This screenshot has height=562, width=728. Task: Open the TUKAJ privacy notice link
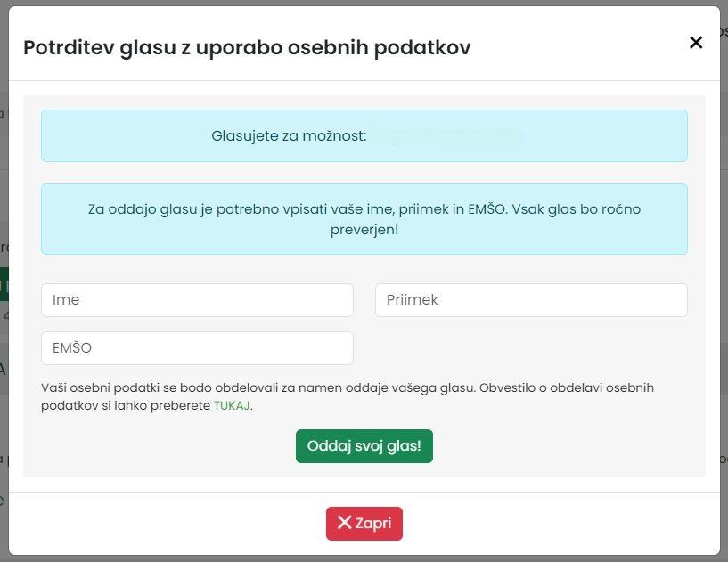(x=232, y=405)
